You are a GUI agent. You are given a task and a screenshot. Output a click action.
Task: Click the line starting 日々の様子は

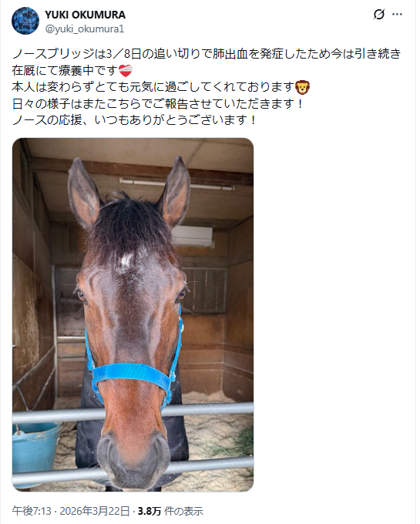[157, 103]
